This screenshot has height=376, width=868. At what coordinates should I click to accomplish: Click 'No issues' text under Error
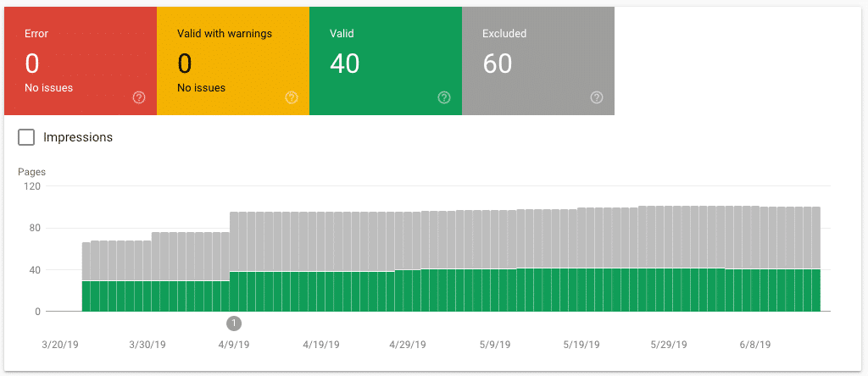tap(49, 87)
